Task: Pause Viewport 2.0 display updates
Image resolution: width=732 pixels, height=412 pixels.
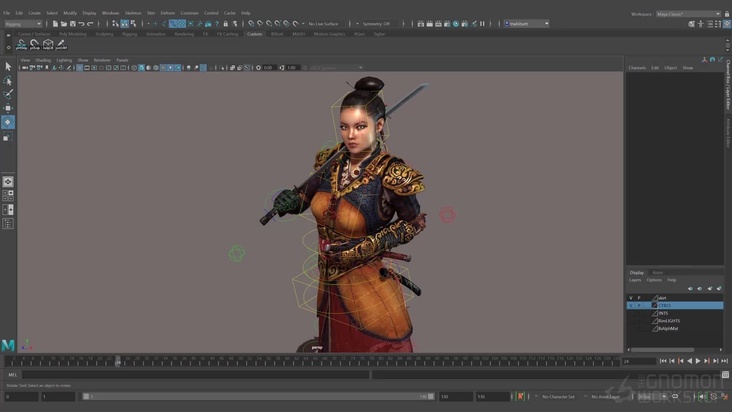Action: [x=482, y=24]
